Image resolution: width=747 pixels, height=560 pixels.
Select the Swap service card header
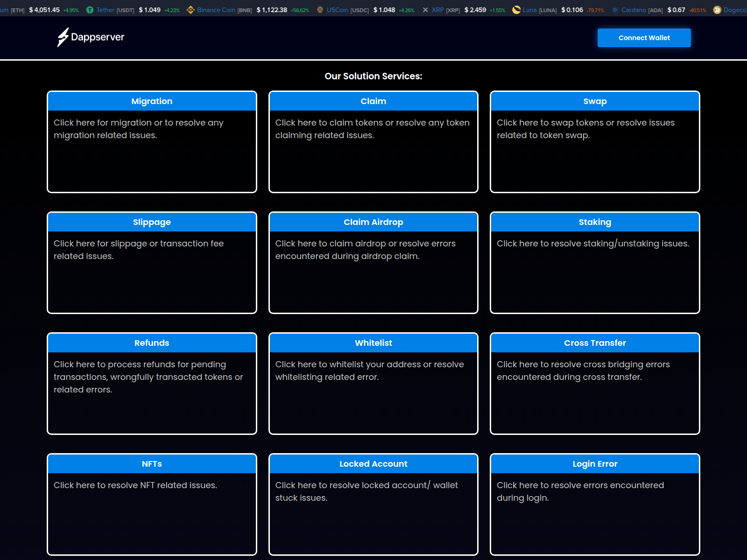click(x=595, y=101)
